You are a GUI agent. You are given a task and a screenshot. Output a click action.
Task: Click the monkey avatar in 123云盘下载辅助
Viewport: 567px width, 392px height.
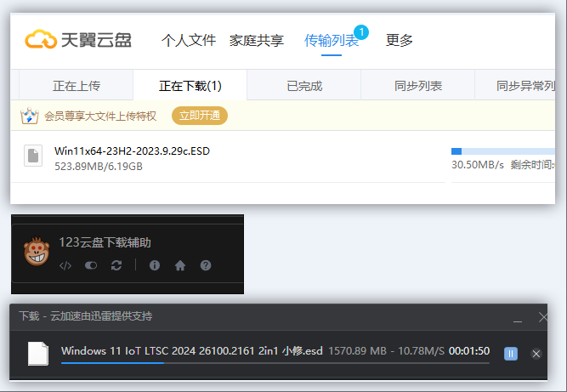(37, 252)
